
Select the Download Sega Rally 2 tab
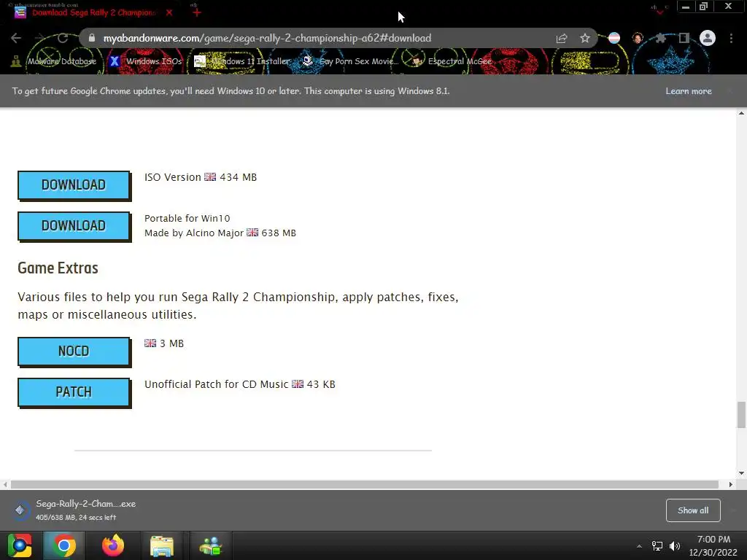click(x=93, y=12)
